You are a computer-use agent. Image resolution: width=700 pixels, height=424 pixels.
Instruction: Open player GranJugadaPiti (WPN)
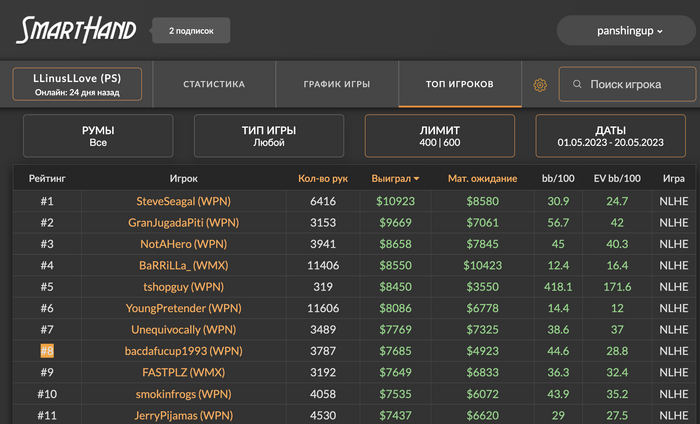point(183,223)
